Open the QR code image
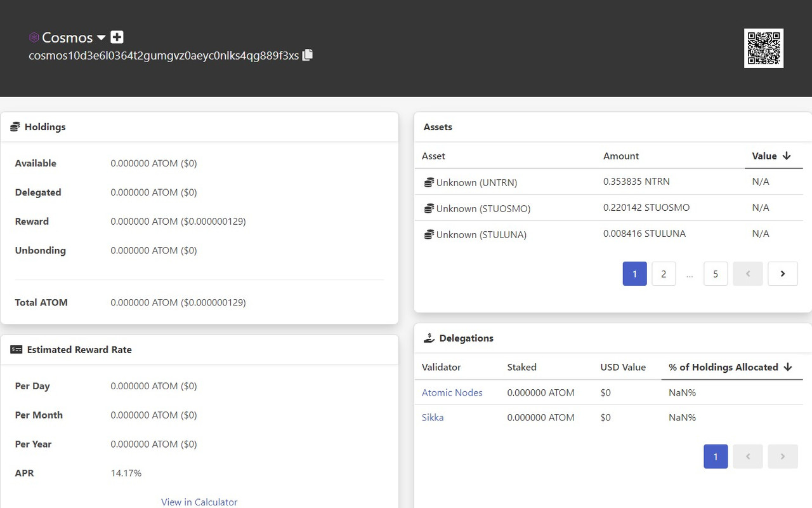 click(764, 48)
